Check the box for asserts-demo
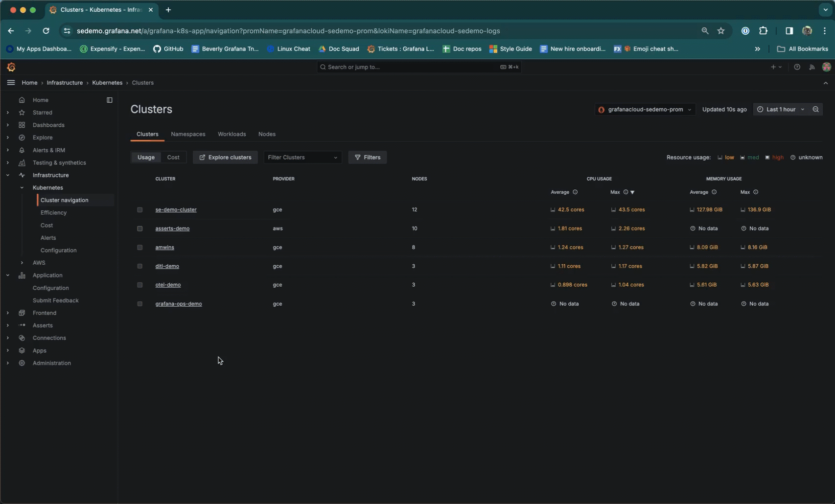 tap(140, 229)
